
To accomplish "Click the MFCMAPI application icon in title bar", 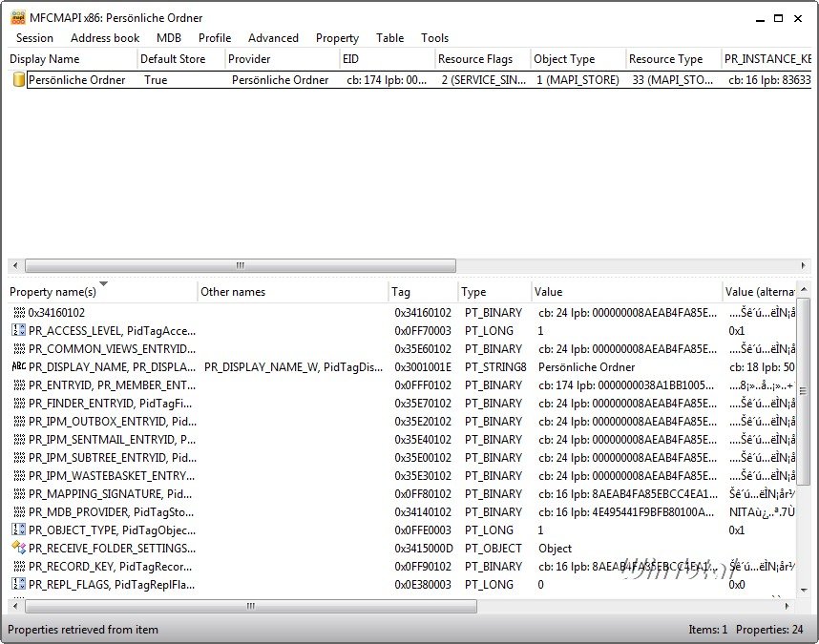I will 17,18.
